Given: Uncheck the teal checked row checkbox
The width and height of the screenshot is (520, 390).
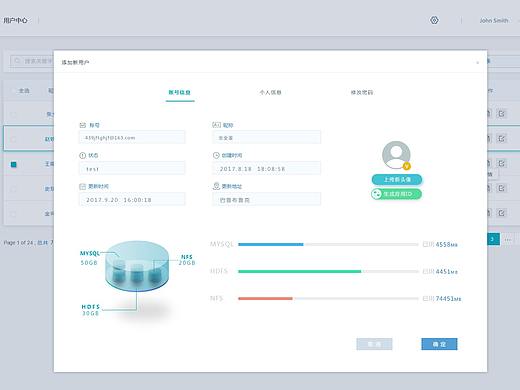Looking at the screenshot, I should click(x=14, y=164).
